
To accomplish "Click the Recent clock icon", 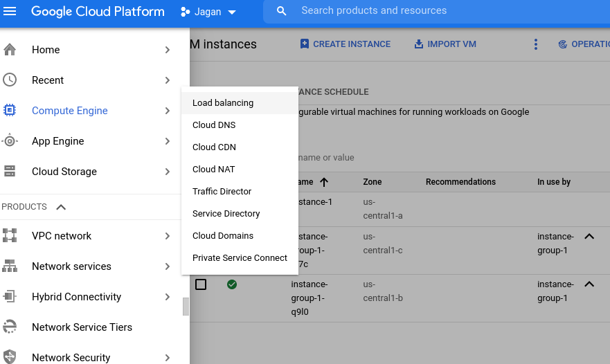I will click(10, 80).
